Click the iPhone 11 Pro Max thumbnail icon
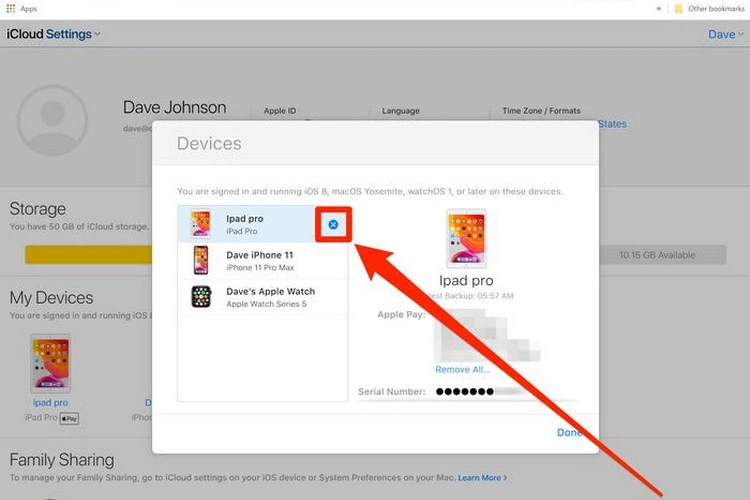 (x=201, y=260)
